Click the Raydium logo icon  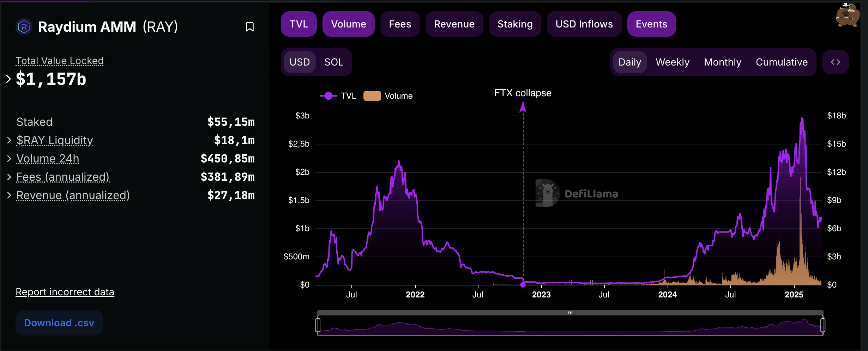[x=24, y=27]
